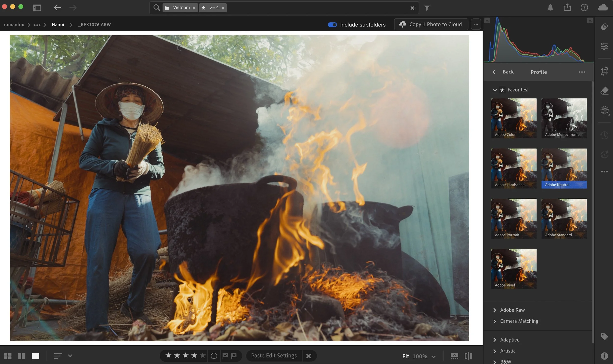Image resolution: width=613 pixels, height=364 pixels.
Task: Click the filter funnel icon
Action: click(x=427, y=8)
